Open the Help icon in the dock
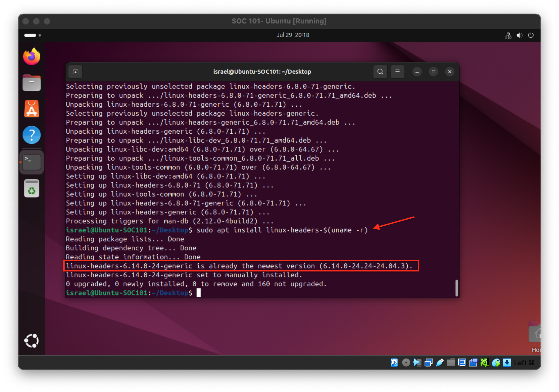 [32, 135]
